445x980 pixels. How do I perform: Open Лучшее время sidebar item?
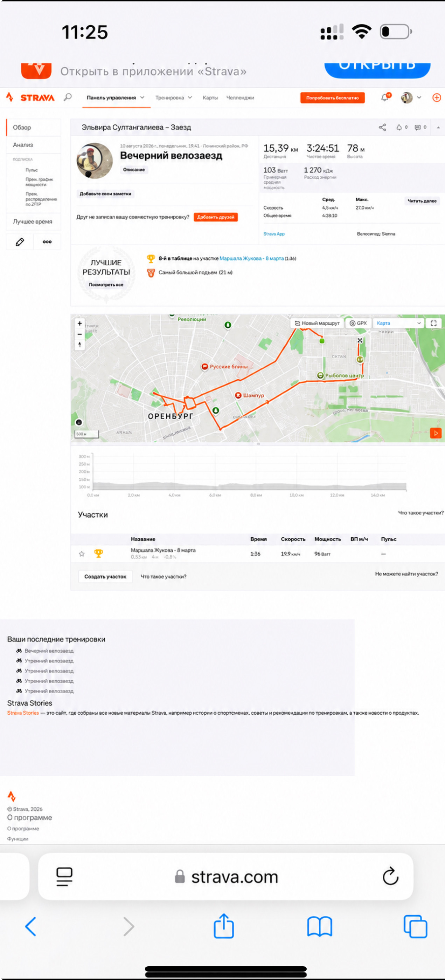[34, 222]
